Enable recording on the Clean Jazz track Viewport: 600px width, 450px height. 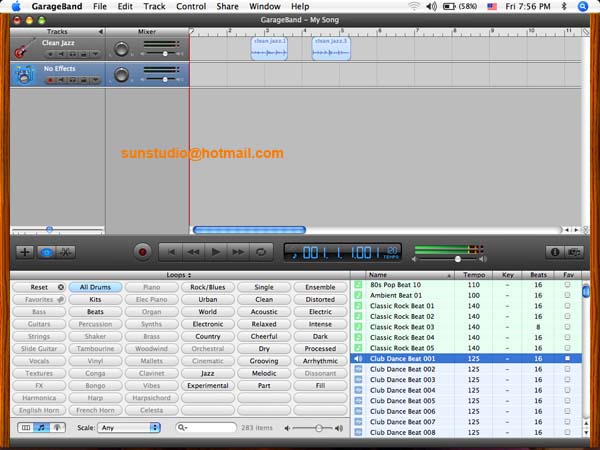click(50, 54)
